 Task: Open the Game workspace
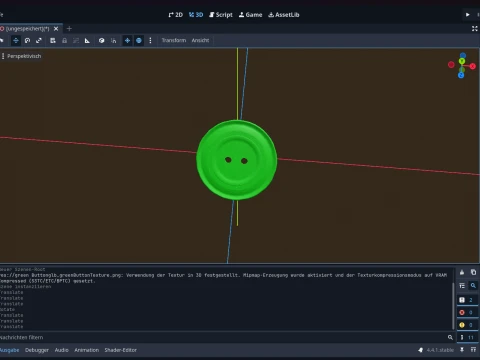(250, 15)
